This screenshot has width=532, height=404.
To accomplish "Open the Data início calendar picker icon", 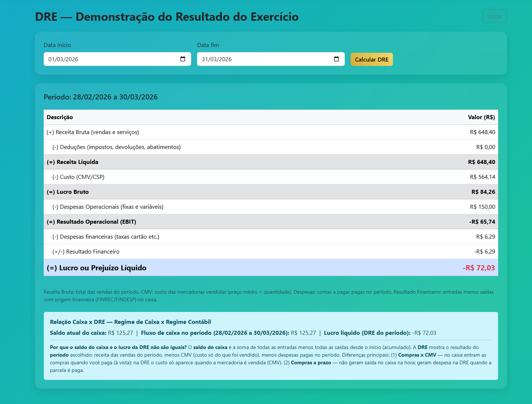I will [x=183, y=59].
